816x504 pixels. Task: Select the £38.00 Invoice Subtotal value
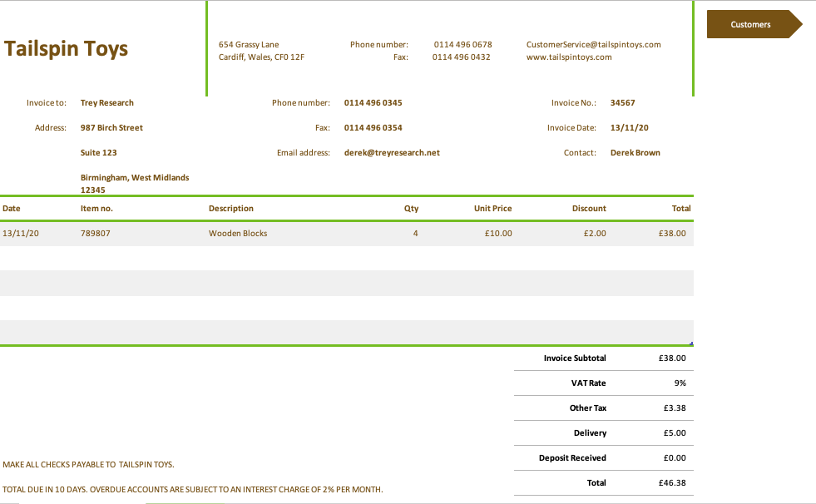point(672,358)
